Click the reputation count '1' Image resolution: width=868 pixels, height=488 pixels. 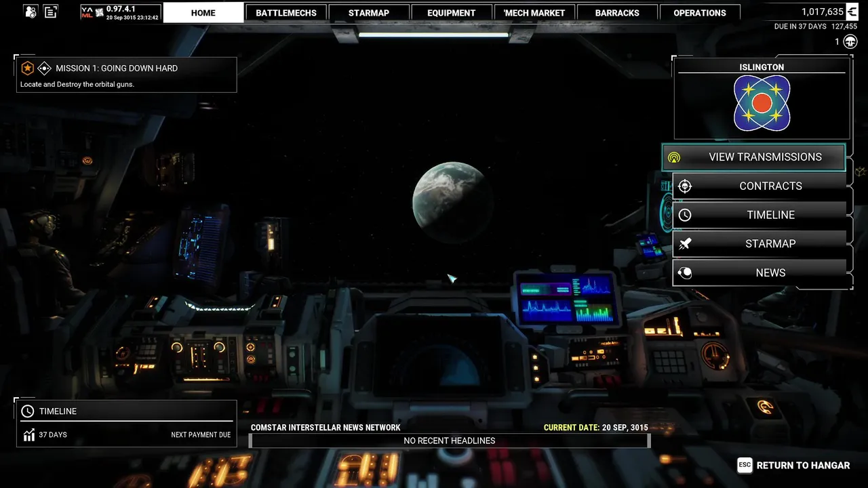(837, 42)
